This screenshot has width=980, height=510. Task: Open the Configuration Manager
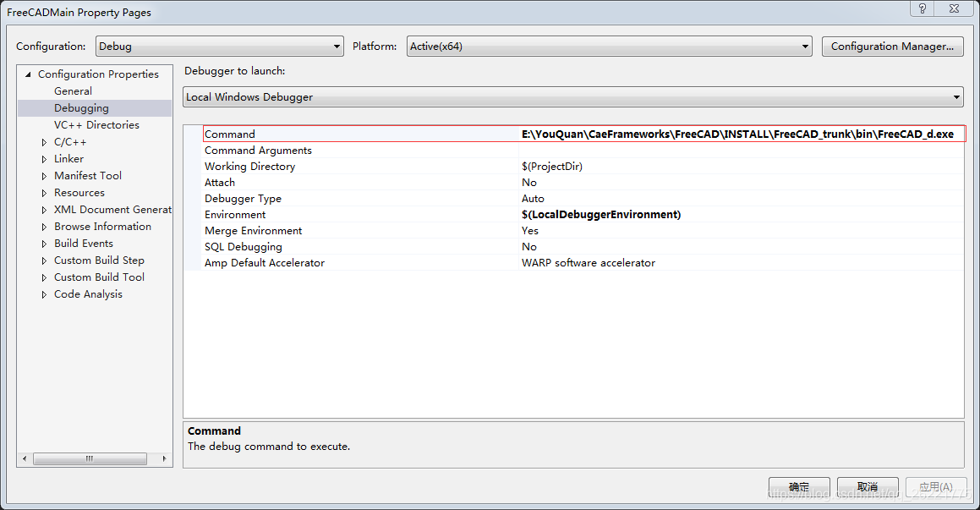pos(893,47)
